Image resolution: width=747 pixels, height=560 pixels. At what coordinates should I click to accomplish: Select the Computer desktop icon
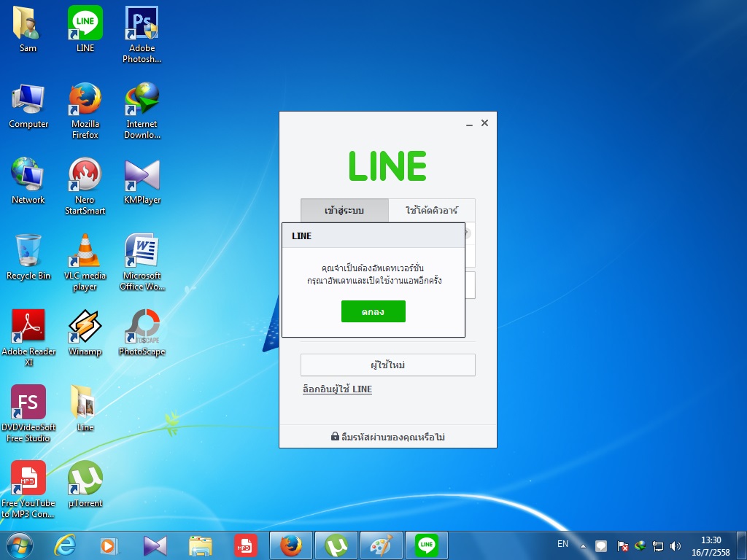(x=28, y=105)
